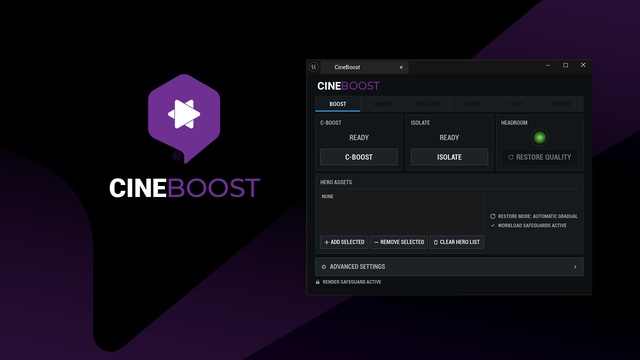
Task: Click the ISOLATE button
Action: coord(449,157)
